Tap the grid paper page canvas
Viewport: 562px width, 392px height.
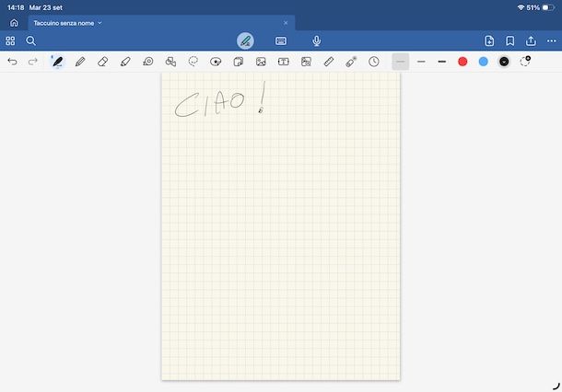click(x=281, y=226)
